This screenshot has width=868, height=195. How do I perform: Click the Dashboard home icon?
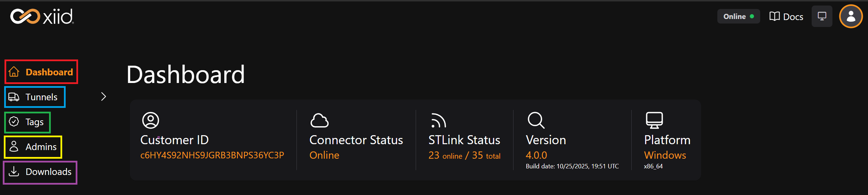point(14,72)
